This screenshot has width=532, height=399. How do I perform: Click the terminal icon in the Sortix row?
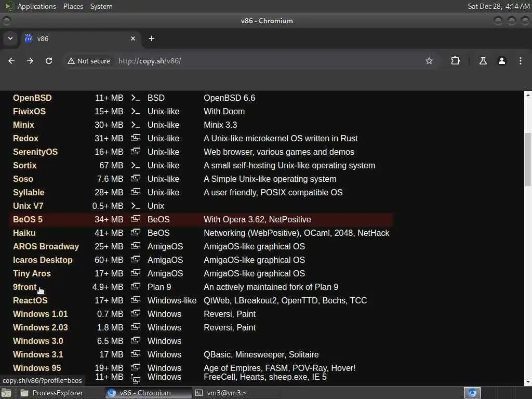tap(136, 166)
